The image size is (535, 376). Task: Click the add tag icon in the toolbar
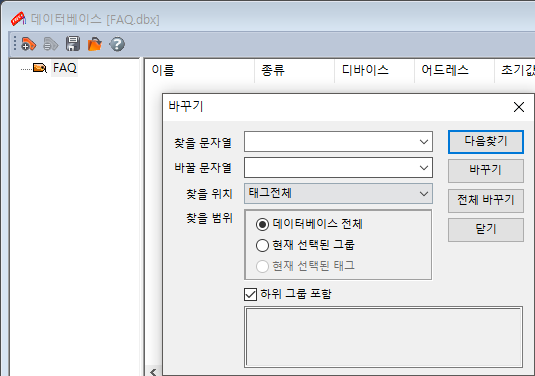28,44
